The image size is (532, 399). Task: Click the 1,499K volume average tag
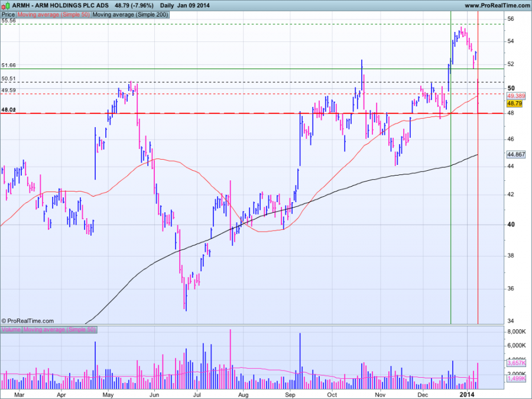pos(517,378)
